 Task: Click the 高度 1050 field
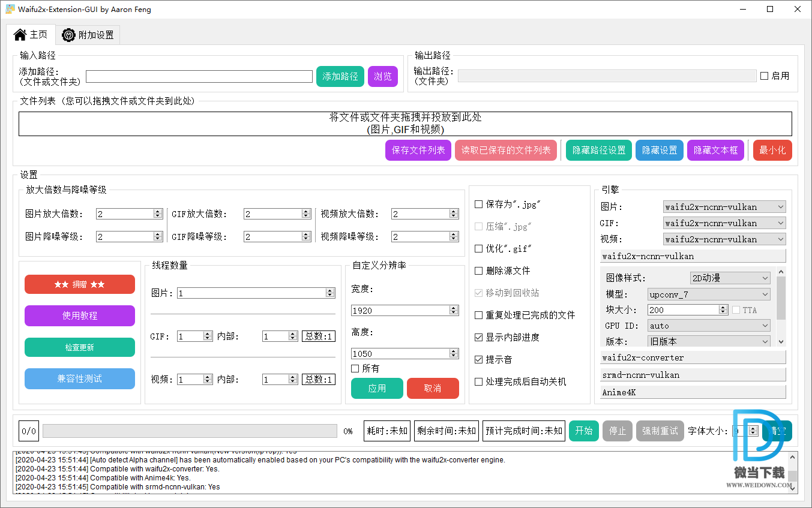[x=405, y=353]
